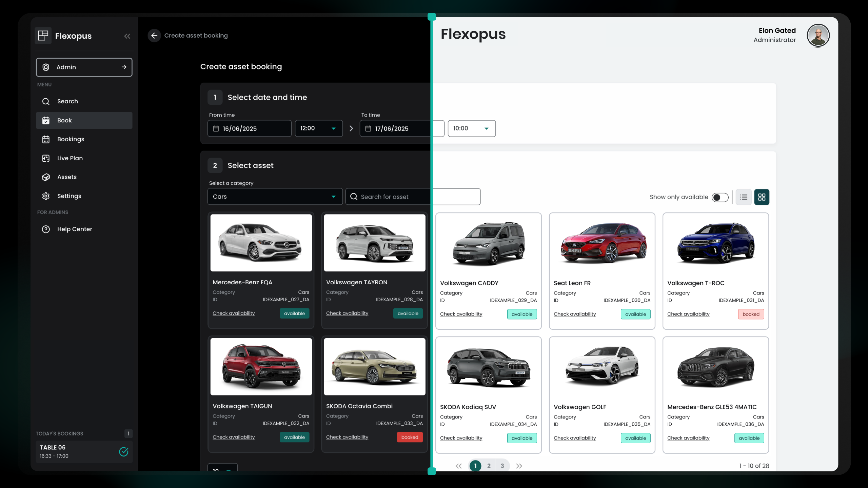Image resolution: width=868 pixels, height=488 pixels.
Task: Collapse the sidebar with double chevron icon
Action: (x=127, y=36)
